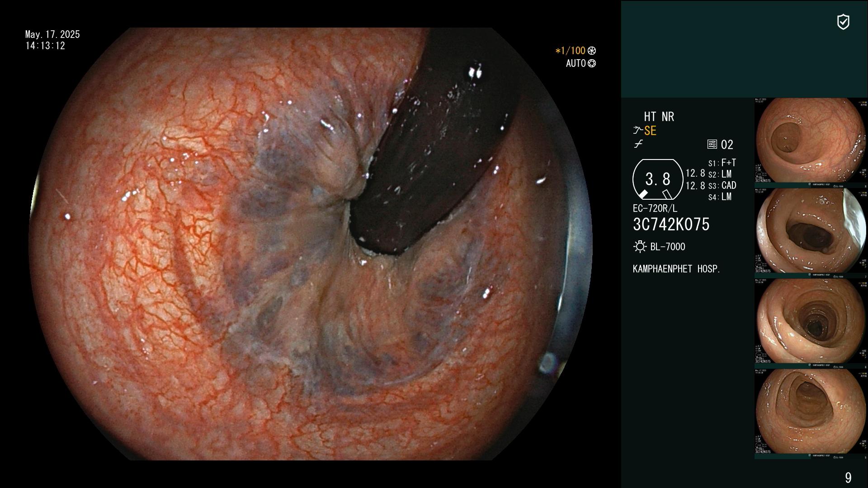Click the 12.8 value beside S3
This screenshot has width=868, height=488.
[x=695, y=185]
